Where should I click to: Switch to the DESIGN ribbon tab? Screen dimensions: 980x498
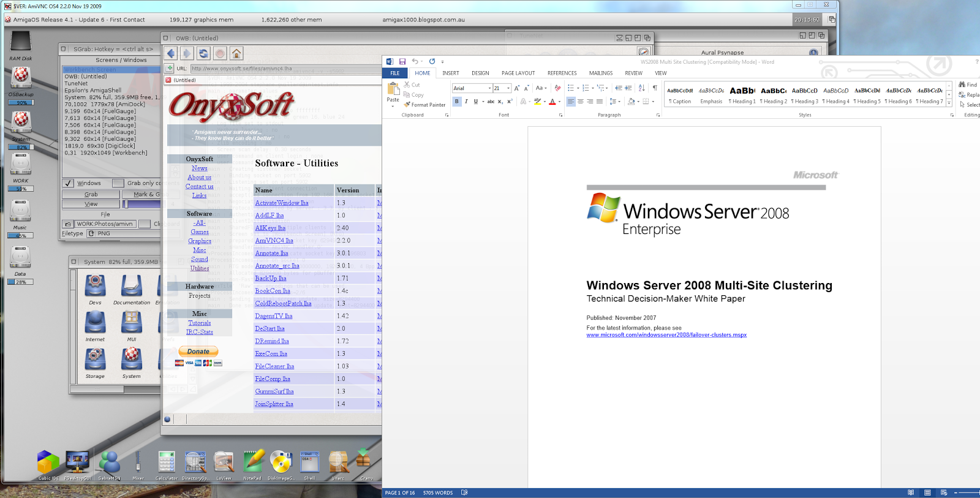480,73
